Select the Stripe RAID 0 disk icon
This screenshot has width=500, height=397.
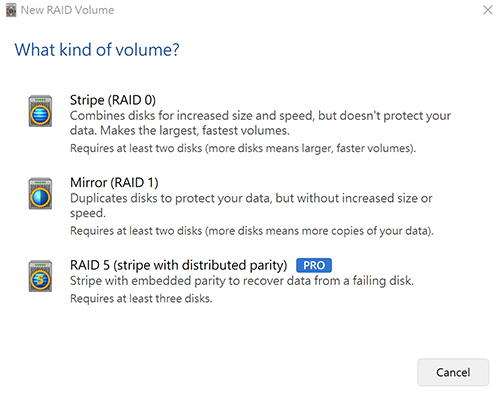coord(40,111)
